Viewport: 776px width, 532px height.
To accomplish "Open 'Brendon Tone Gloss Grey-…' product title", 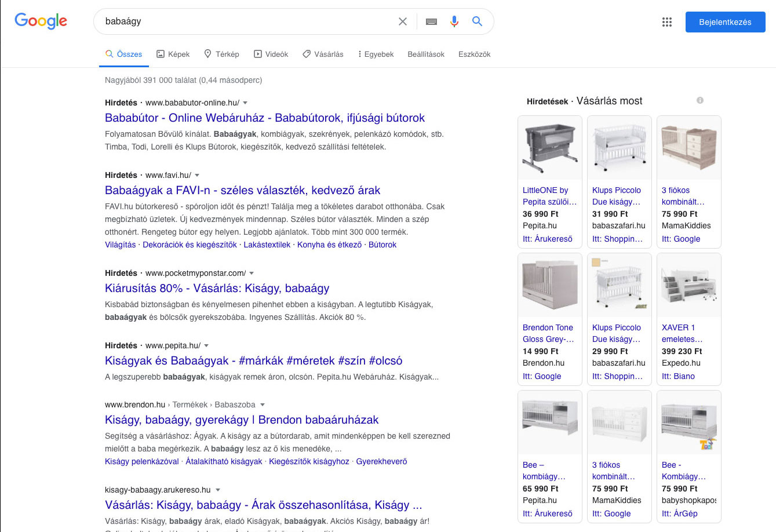I will coord(548,333).
